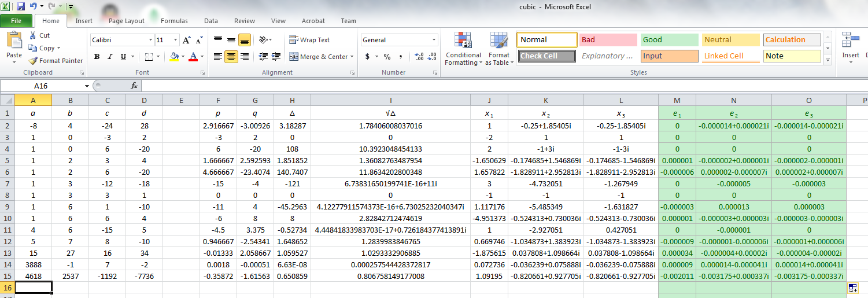Open Format as Table gallery
The image size is (868, 298).
click(499, 49)
